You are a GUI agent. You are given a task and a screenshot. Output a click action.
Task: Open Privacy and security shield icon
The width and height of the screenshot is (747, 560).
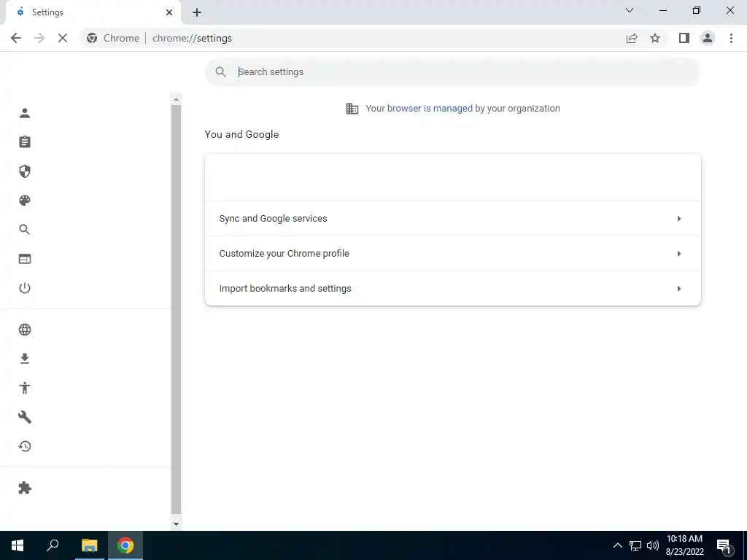click(25, 171)
